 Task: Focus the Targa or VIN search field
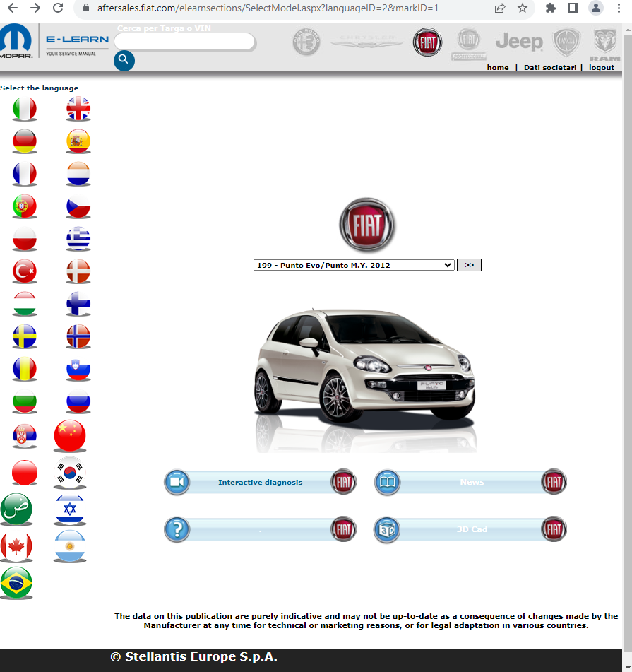[x=184, y=42]
